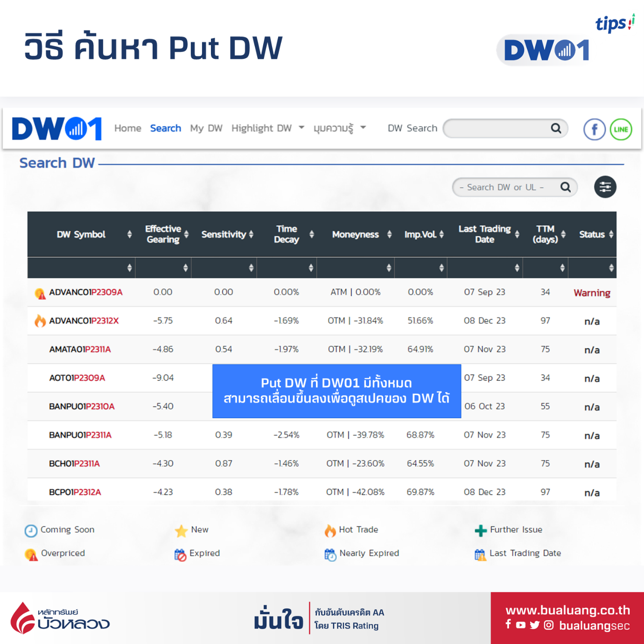644x644 pixels.
Task: Click -9.04 effective gearing cell
Action: point(163,378)
